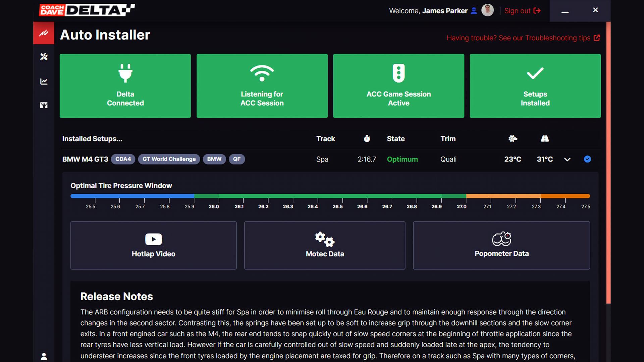Open the Motec sidebar icon
This screenshot has width=644, height=362.
pos(44,105)
